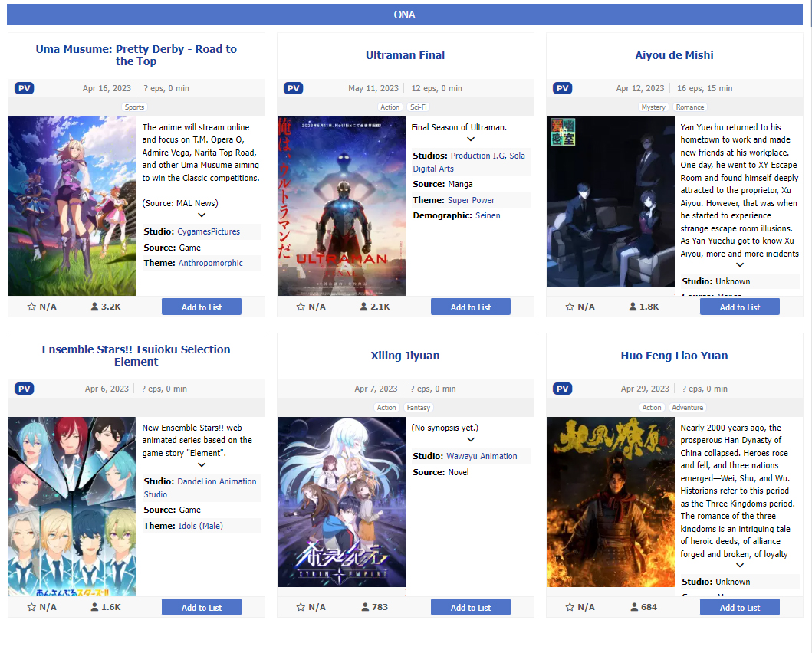Viewport: 812px width, 653px height.
Task: Select the Romance genre tag
Action: coord(690,107)
